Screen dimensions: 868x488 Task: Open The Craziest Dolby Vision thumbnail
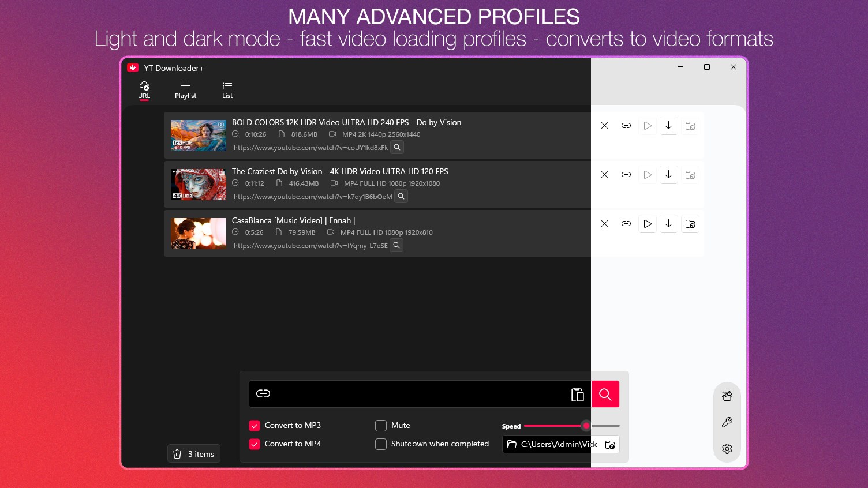[199, 185]
